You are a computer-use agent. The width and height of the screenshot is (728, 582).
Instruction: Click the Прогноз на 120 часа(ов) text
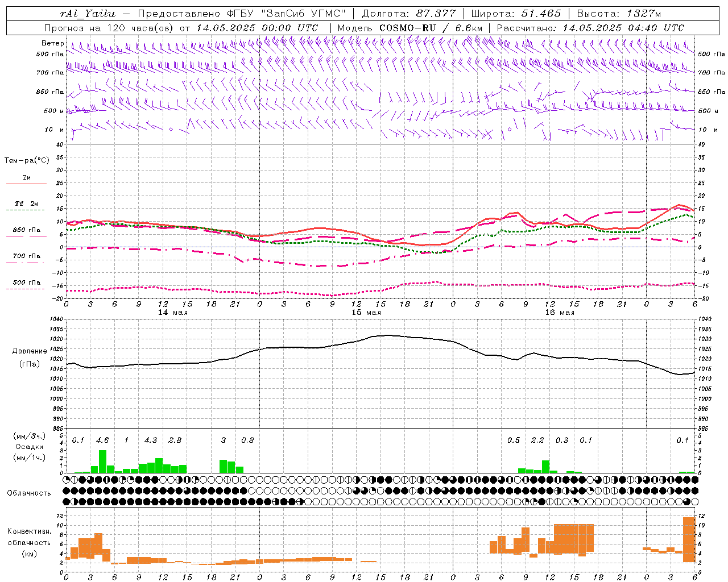[110, 28]
